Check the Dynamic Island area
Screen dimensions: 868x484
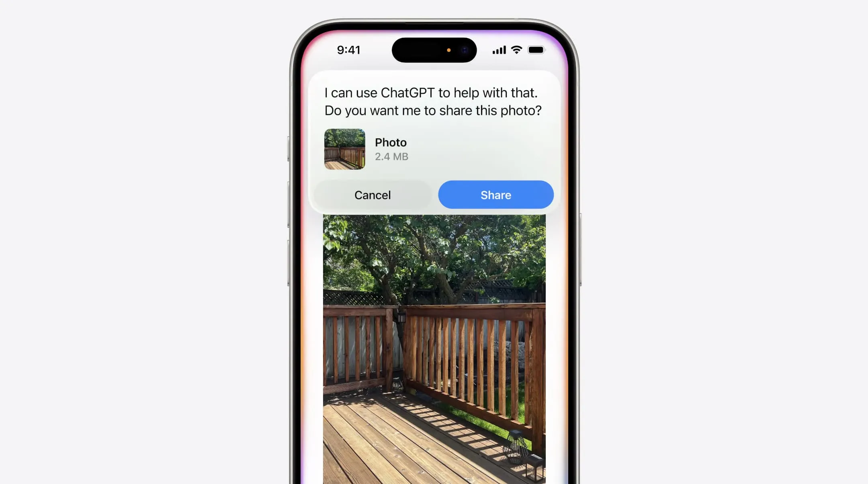pos(434,49)
